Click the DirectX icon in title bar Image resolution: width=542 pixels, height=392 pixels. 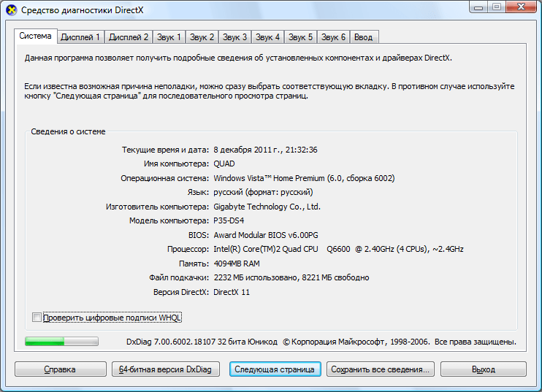12,10
